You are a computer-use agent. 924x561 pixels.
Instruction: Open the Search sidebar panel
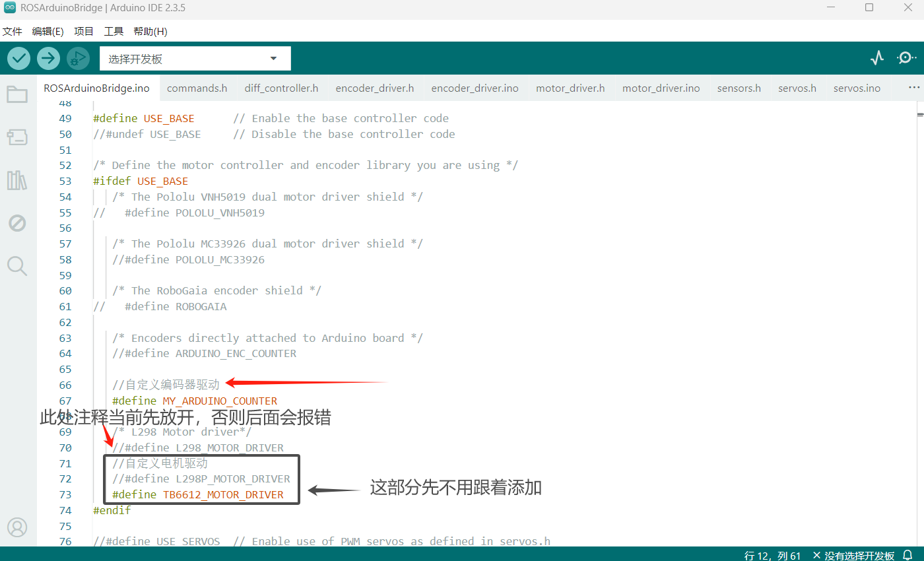[x=17, y=266]
